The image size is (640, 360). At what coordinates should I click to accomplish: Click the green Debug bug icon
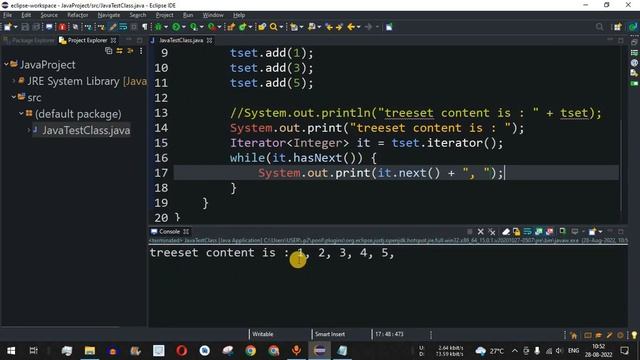point(158,27)
